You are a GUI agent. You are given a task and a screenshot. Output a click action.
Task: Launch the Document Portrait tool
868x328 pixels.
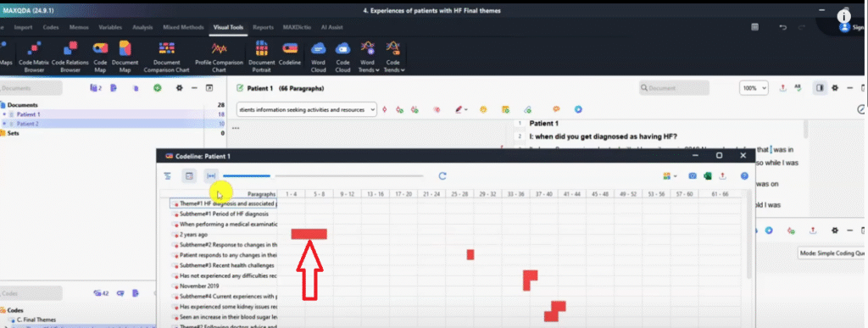[x=261, y=57]
